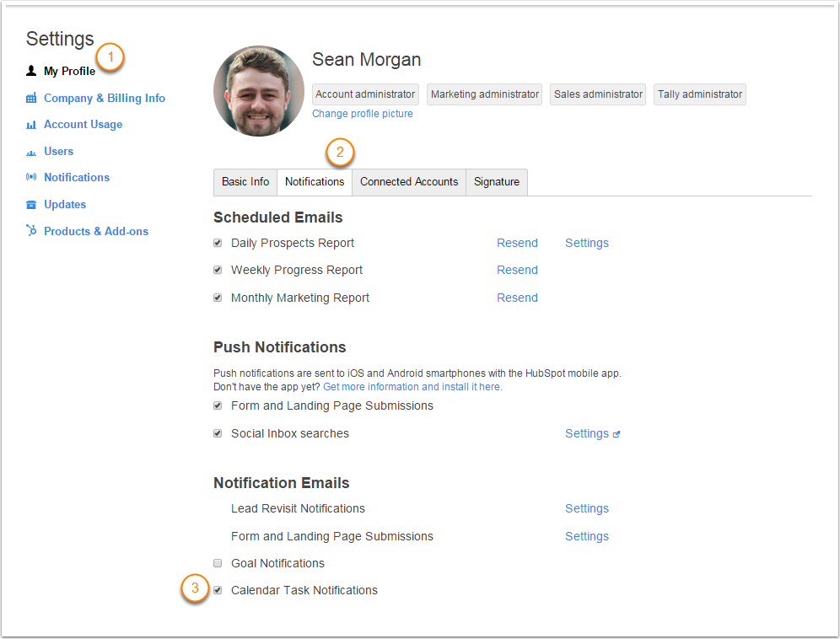
Task: Click Change profile picture link
Action: (363, 114)
